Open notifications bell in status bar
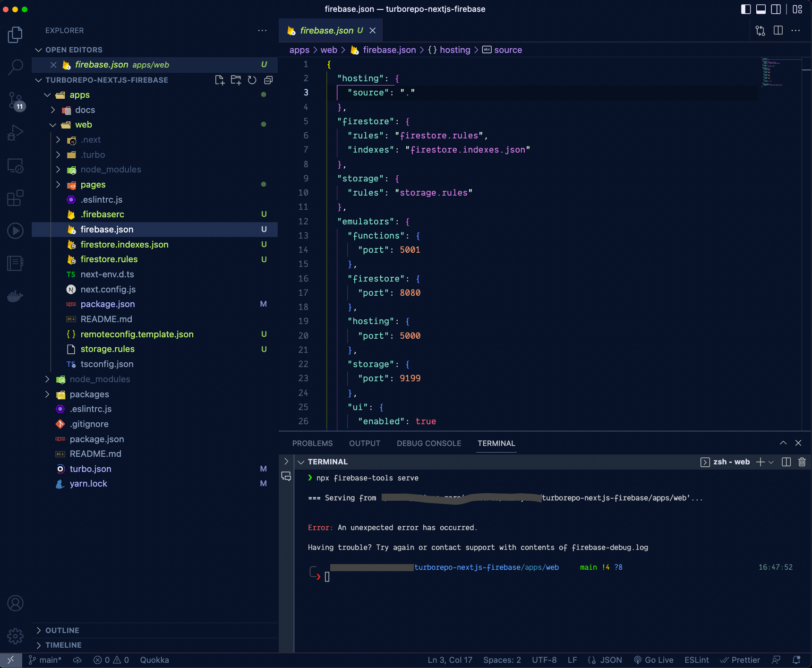The height and width of the screenshot is (668, 812). (796, 660)
